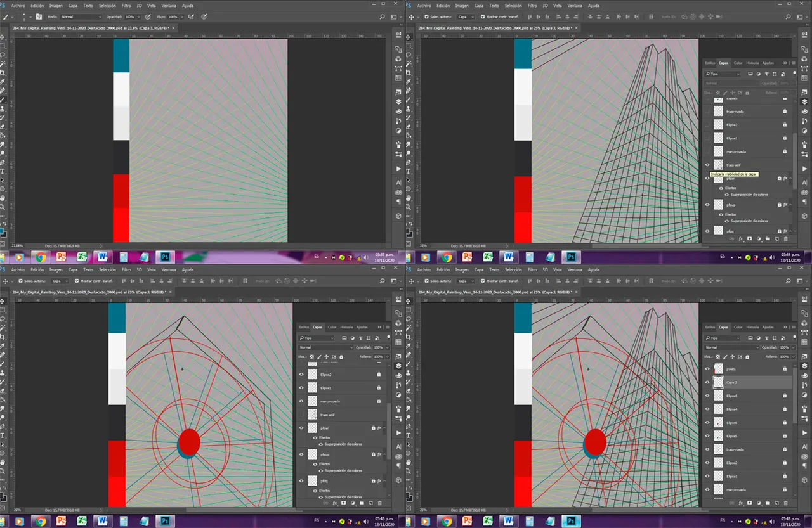The width and height of the screenshot is (812, 528).
Task: Click link layers icon in bottom-right Layers panel
Action: [731, 503]
